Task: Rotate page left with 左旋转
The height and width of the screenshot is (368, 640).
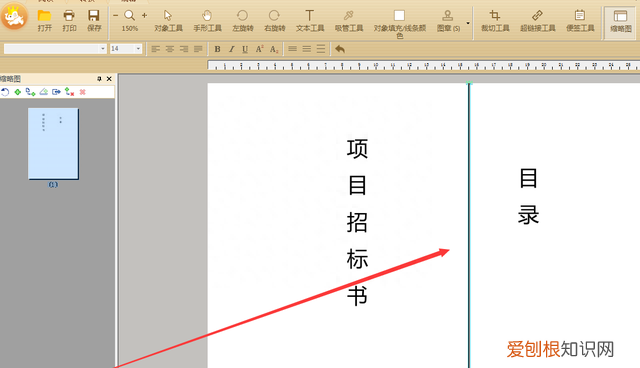Action: pos(242,21)
